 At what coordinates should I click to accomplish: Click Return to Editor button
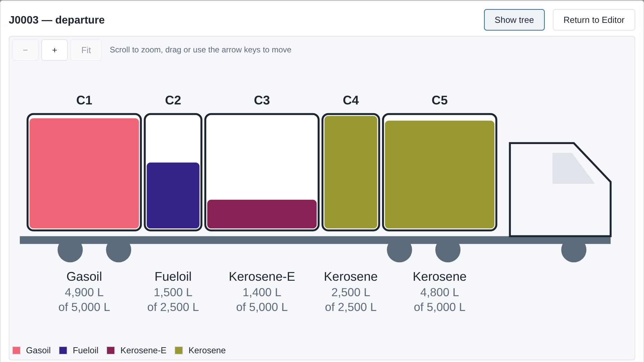point(594,20)
